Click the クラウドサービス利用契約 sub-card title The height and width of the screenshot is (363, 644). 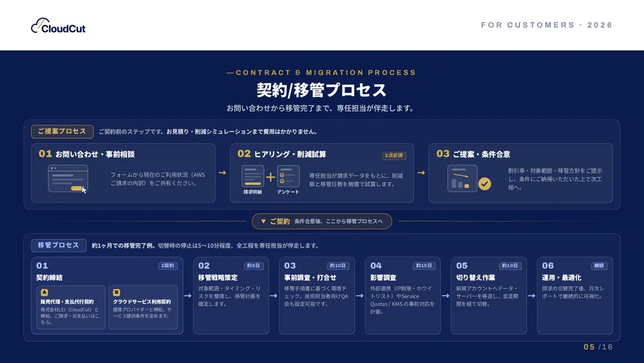tap(142, 302)
